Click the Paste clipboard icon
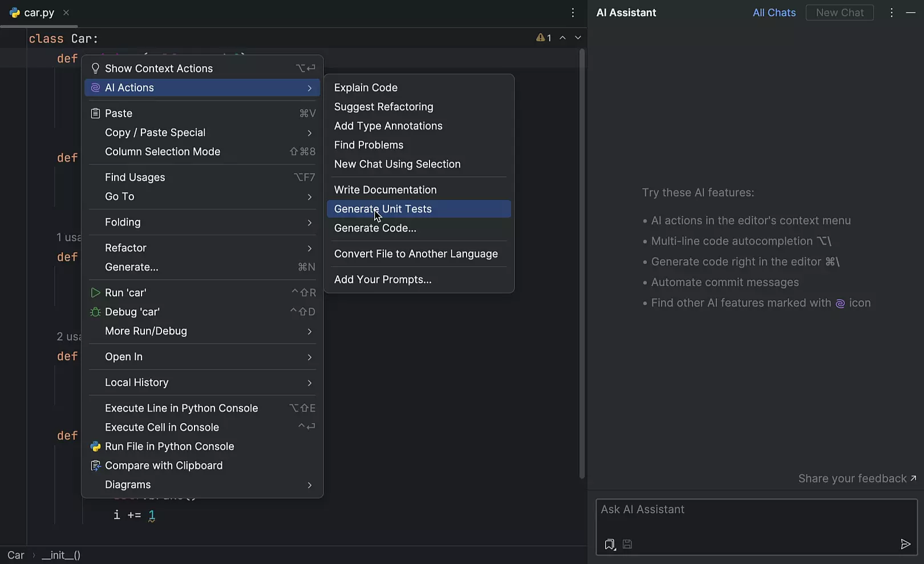 [95, 113]
